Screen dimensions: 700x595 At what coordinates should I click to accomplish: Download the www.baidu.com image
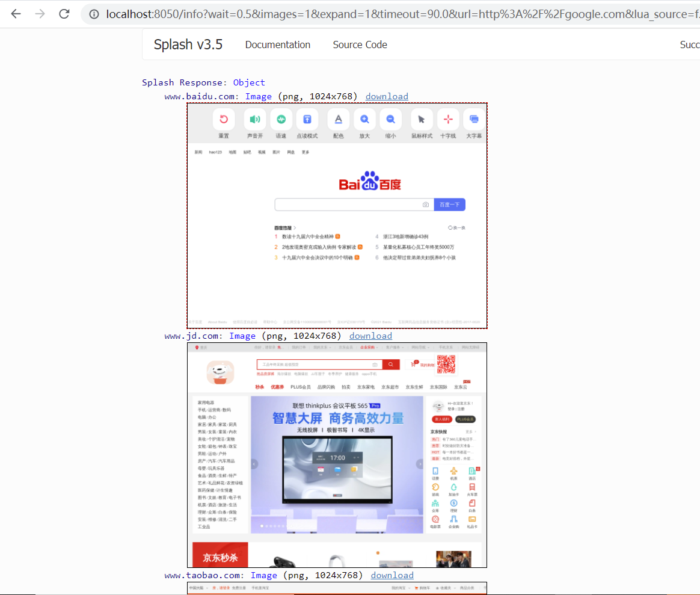coord(387,96)
